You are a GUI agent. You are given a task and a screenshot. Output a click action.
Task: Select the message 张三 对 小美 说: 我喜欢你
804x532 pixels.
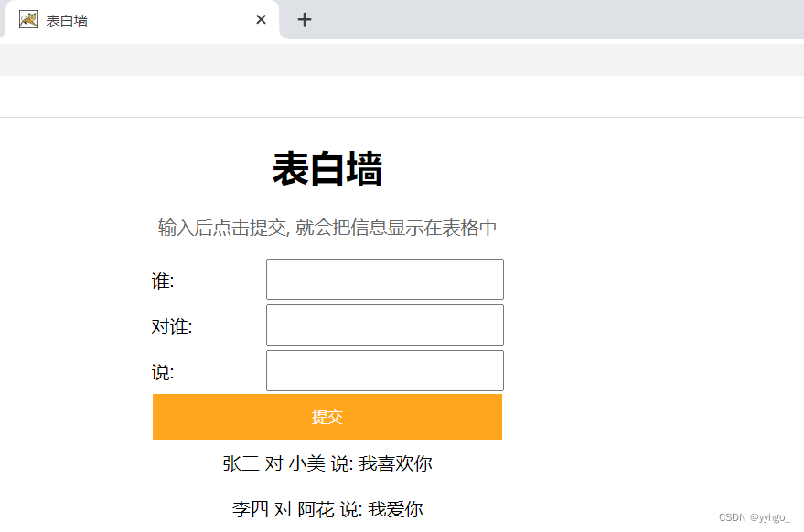tap(329, 464)
